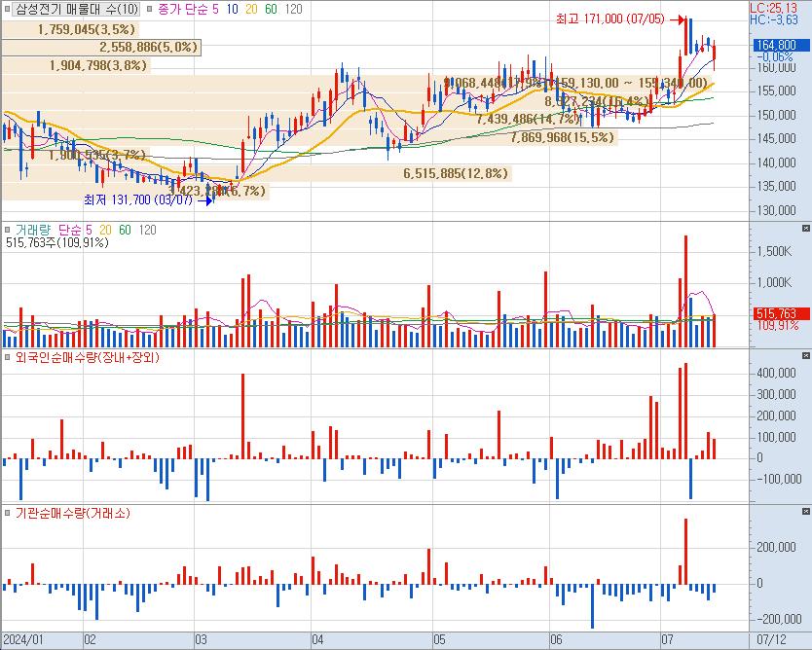Click the 최고 171,000 high price marker
Screen dimensions: 812x650
click(x=609, y=18)
